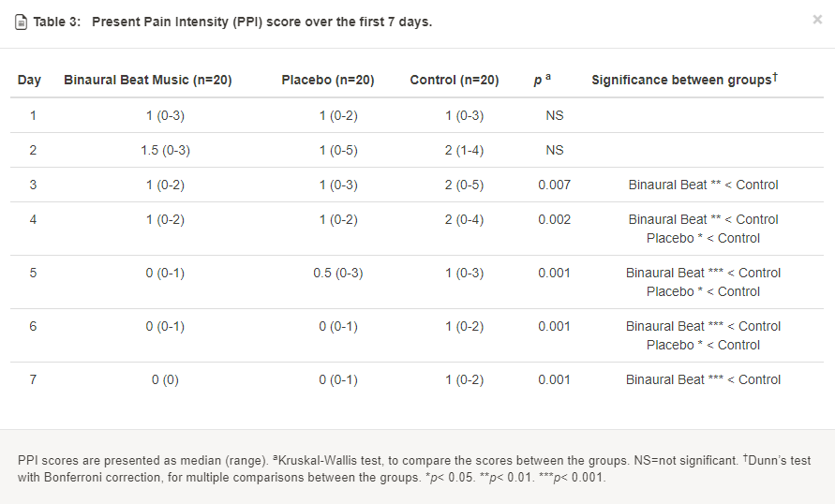Click the Control (n=20) column header

pyautogui.click(x=455, y=80)
